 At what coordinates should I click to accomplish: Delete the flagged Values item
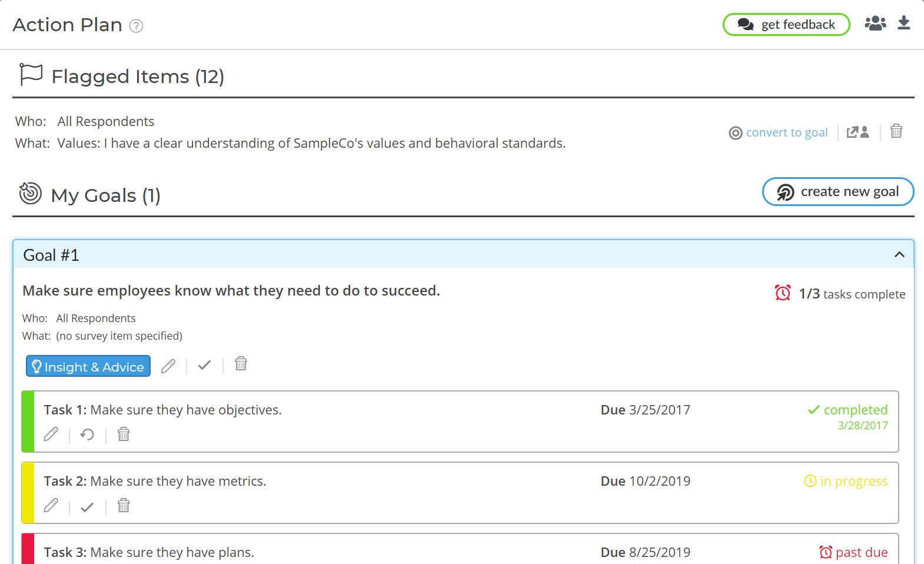(896, 131)
